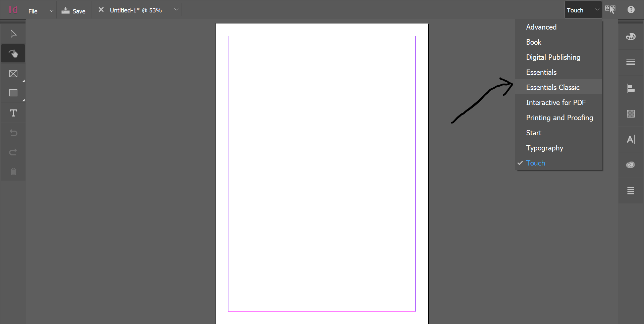The width and height of the screenshot is (644, 324).
Task: Open the text character panel icon
Action: (631, 139)
